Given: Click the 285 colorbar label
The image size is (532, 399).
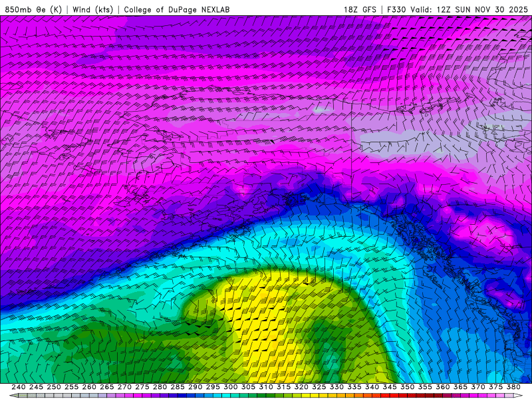Looking at the screenshot, I should click(178, 387).
